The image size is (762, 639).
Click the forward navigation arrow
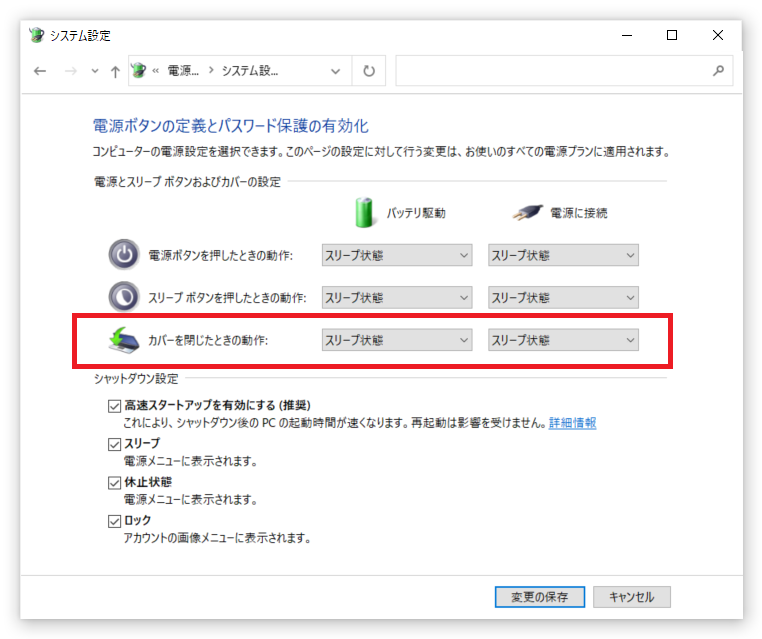point(71,71)
